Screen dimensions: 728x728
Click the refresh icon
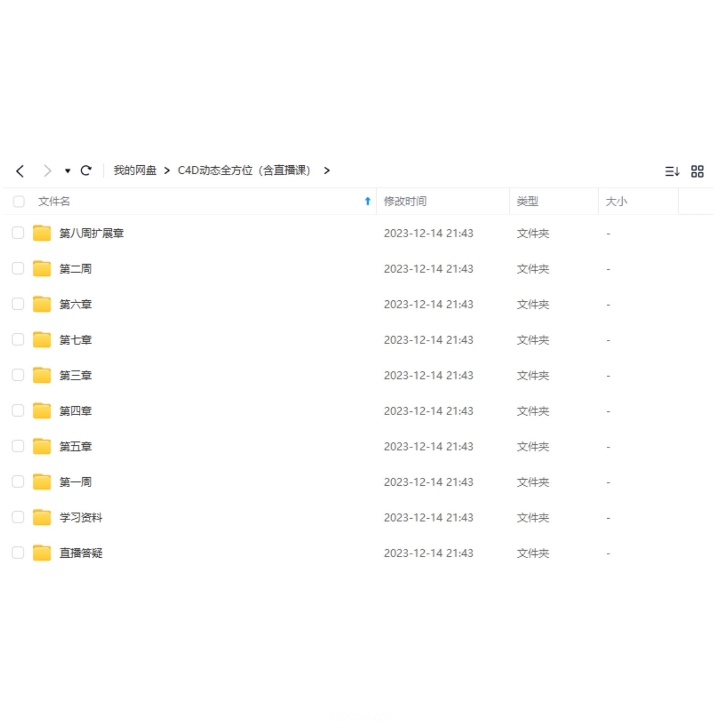click(86, 171)
